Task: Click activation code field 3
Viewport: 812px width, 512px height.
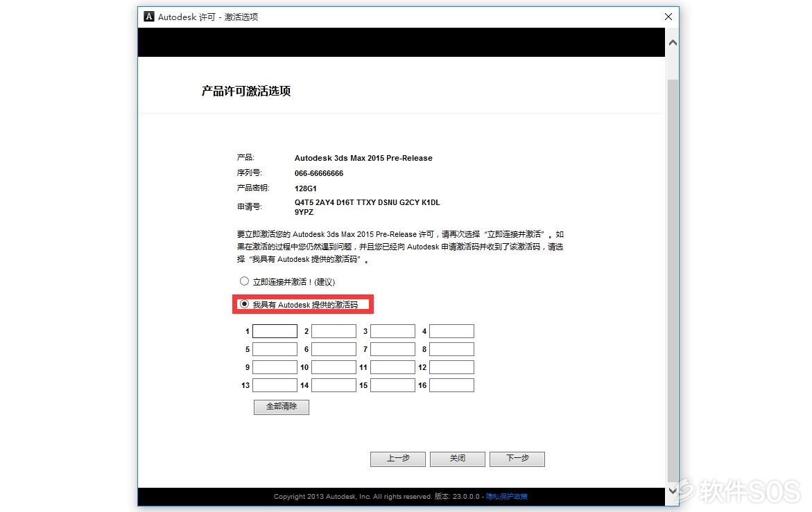Action: [x=393, y=331]
